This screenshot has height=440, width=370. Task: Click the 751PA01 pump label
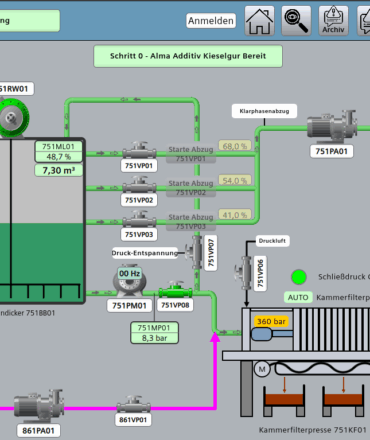tap(332, 151)
